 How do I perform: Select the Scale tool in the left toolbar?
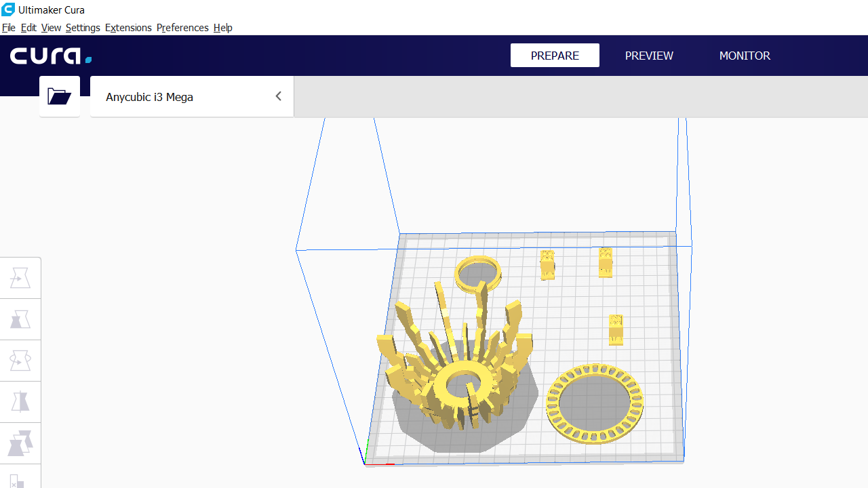pyautogui.click(x=20, y=319)
